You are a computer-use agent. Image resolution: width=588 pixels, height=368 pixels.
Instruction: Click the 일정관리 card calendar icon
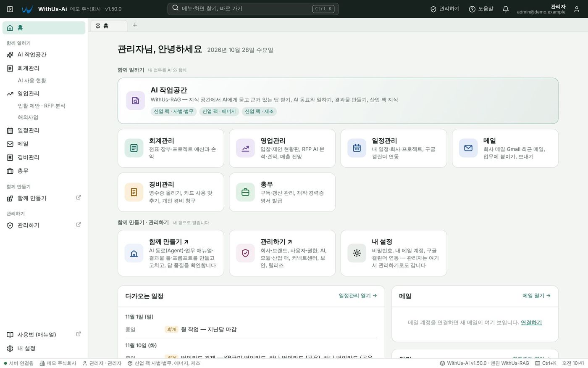tap(357, 148)
